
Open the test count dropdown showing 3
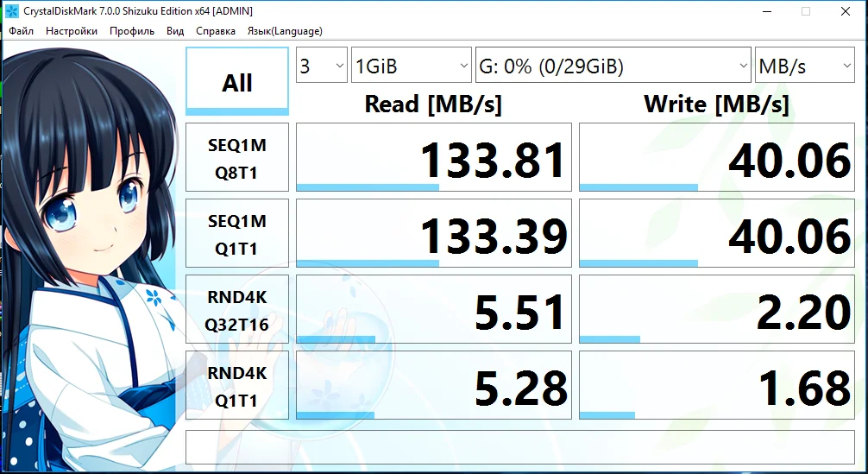click(322, 66)
